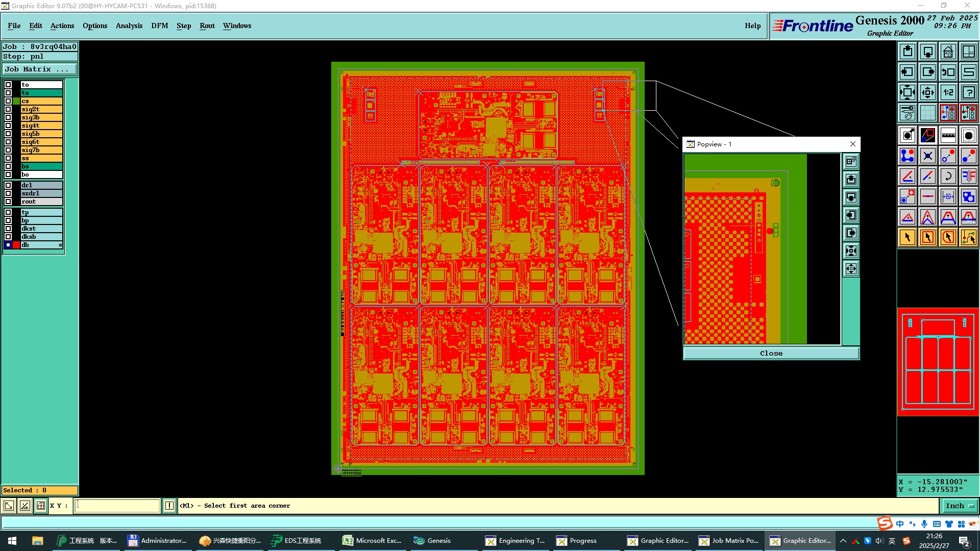This screenshot has width=980, height=551.
Task: Click the Close button in Popview
Action: pyautogui.click(x=771, y=353)
